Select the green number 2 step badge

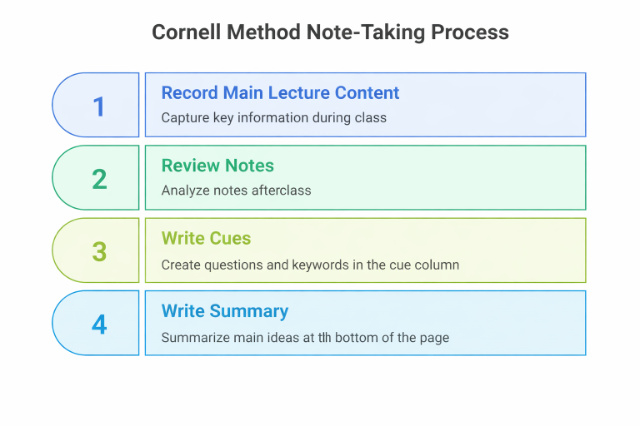[x=98, y=178]
